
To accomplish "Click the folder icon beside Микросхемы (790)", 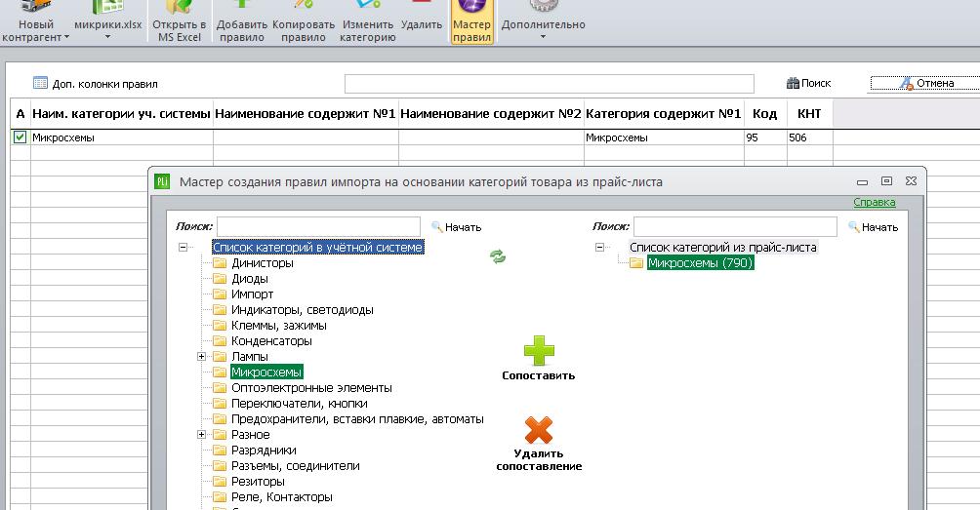I will tap(636, 263).
